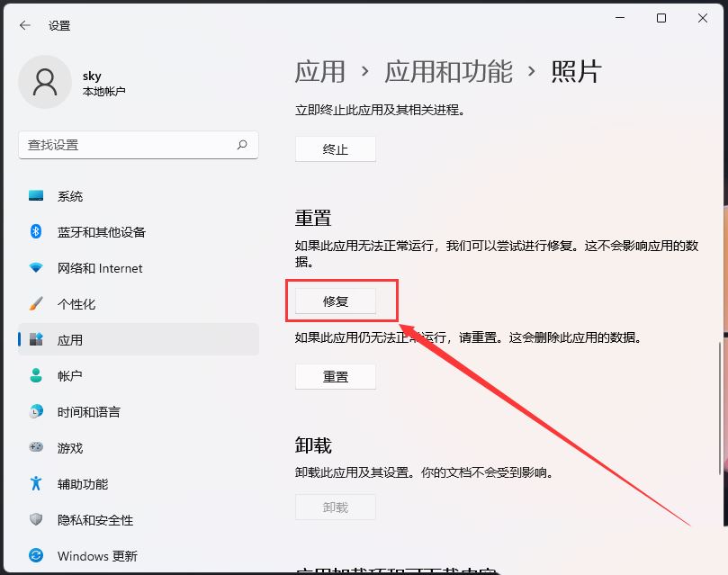This screenshot has height=575, width=728.
Task: Select the Personalization paintbrush icon
Action: pyautogui.click(x=36, y=303)
